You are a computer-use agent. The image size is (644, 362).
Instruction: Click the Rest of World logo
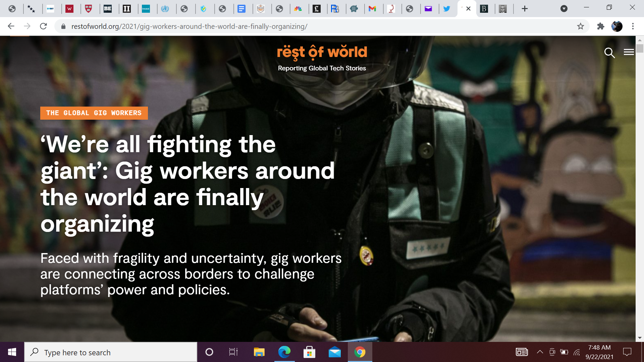322,52
